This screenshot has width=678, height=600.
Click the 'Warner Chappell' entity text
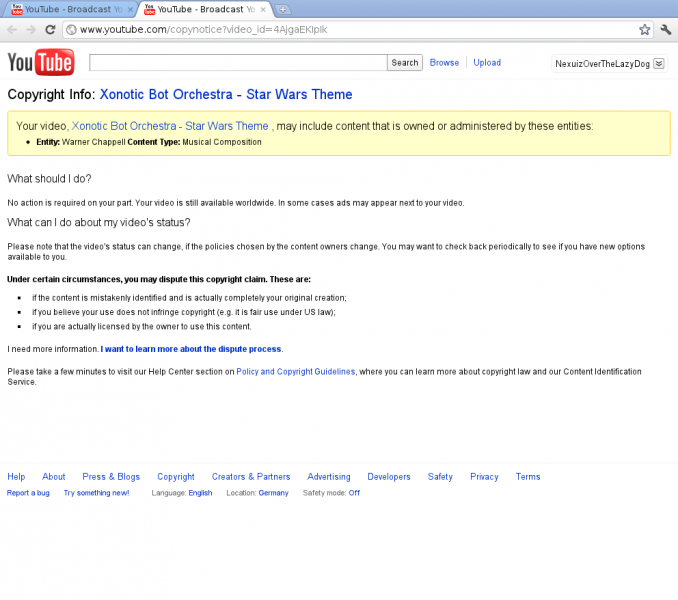point(93,142)
